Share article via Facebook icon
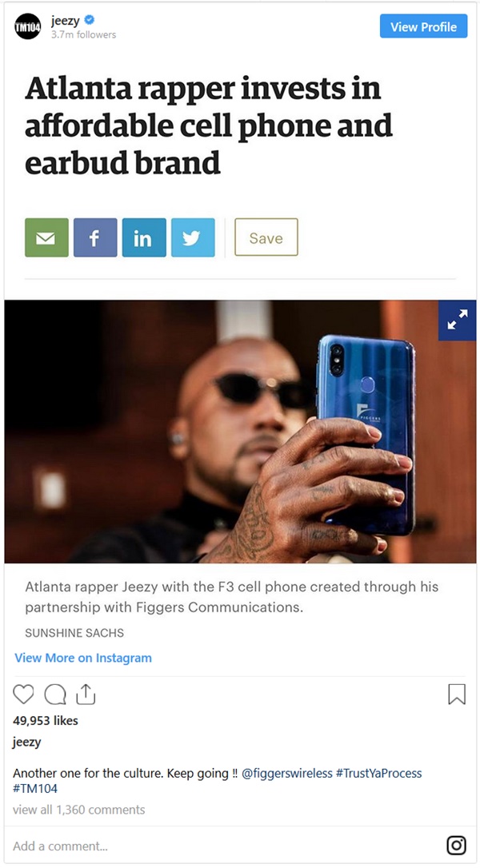The height and width of the screenshot is (868, 480). click(95, 237)
